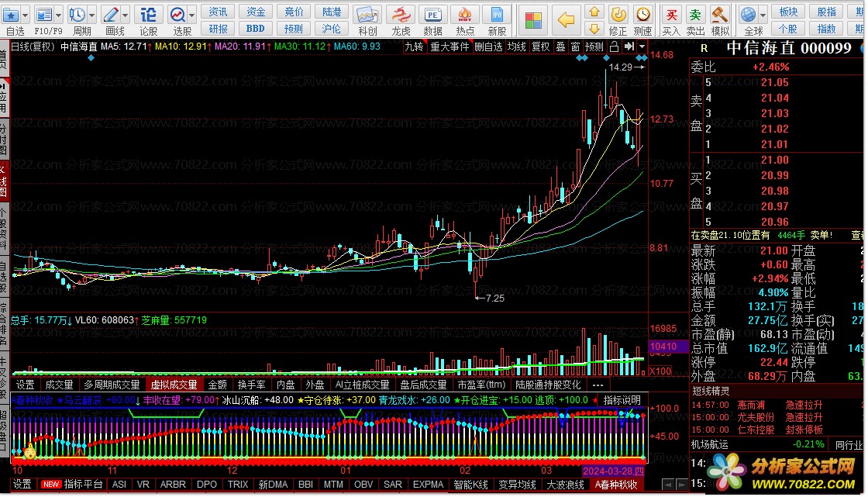Screen dimensions: 868x497
Task: Toggle 预测 forecast on chart bar
Action: click(x=594, y=47)
